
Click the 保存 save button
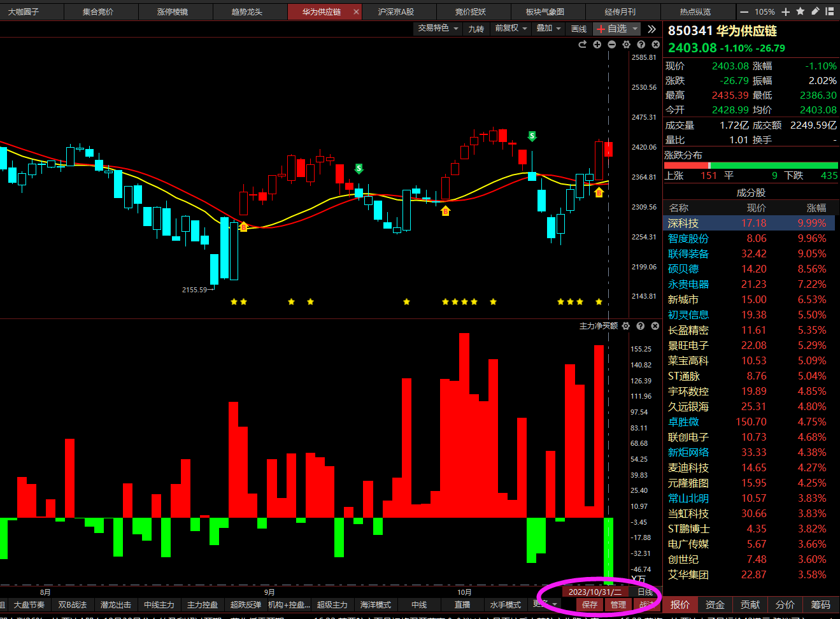[x=590, y=604]
